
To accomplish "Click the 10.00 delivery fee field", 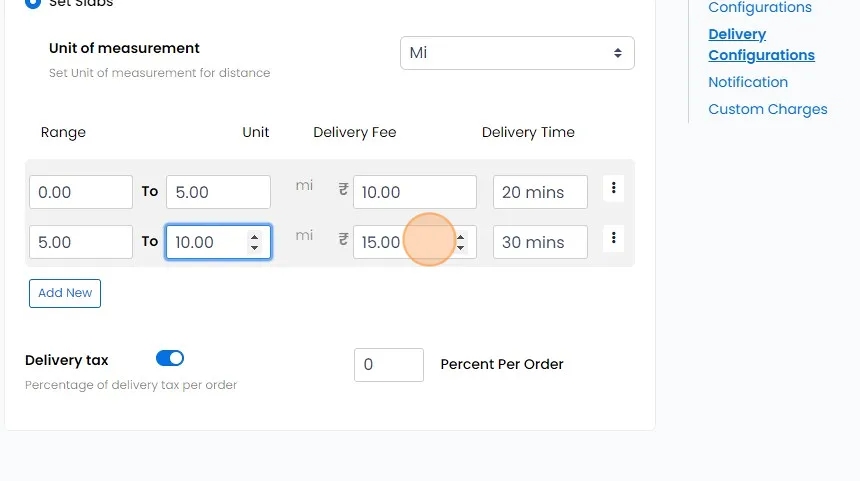I will click(x=414, y=192).
